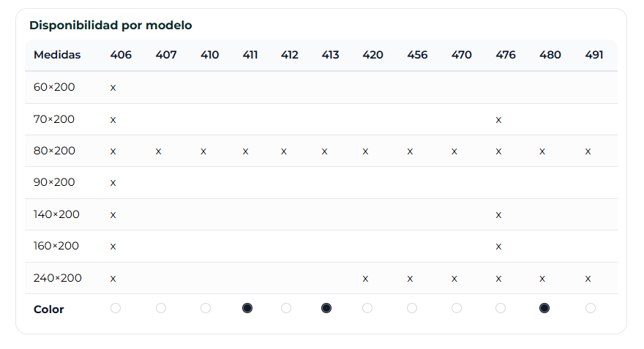Viewport: 644px width, 349px height.
Task: Click the x mark for 80×200 model 491
Action: pyautogui.click(x=588, y=151)
